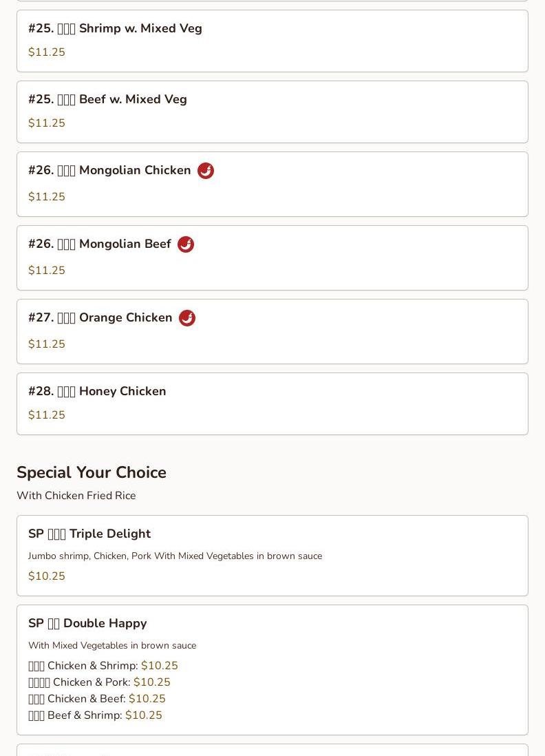Click the spicy icon next to Mongolian Beef
This screenshot has width=545, height=756.
(x=186, y=244)
